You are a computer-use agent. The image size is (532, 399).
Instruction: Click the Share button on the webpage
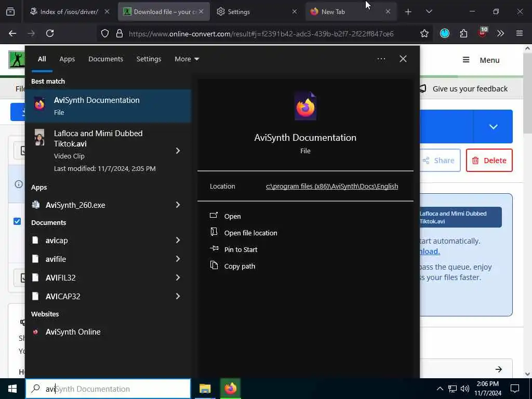(440, 161)
